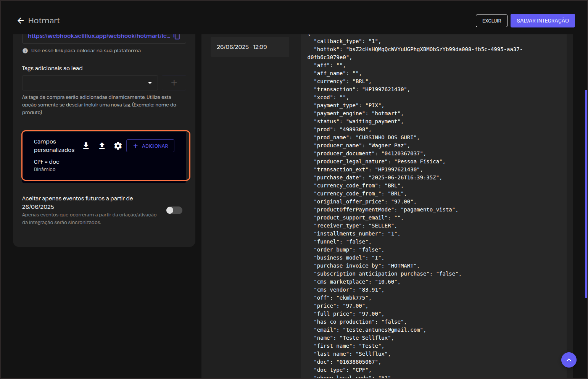Click the download icon for custom fields
588x379 pixels.
[86, 146]
